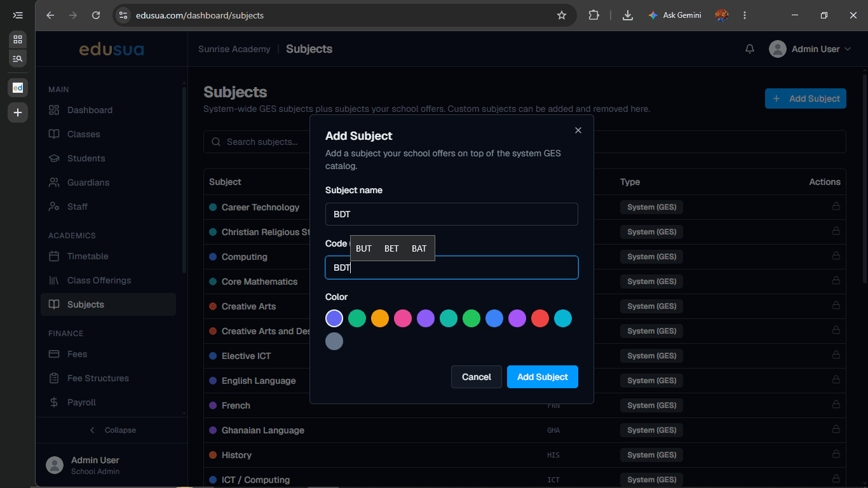Click lock icon in Ghanaian Language row
This screenshot has height=488, width=868.
(836, 430)
